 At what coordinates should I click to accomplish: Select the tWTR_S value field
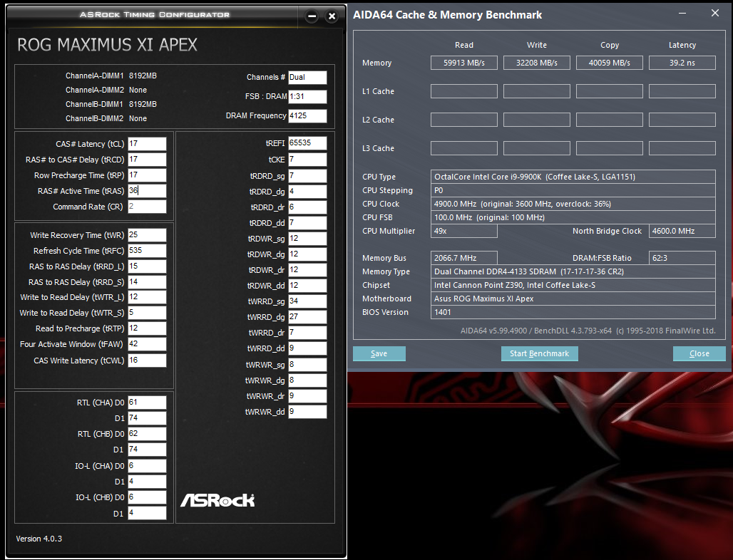pos(147,313)
